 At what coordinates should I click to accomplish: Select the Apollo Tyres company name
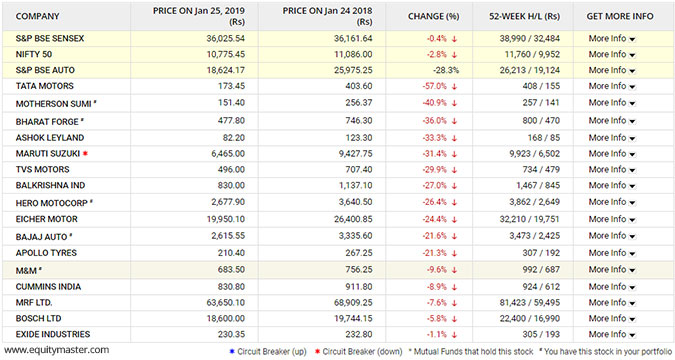[46, 253]
